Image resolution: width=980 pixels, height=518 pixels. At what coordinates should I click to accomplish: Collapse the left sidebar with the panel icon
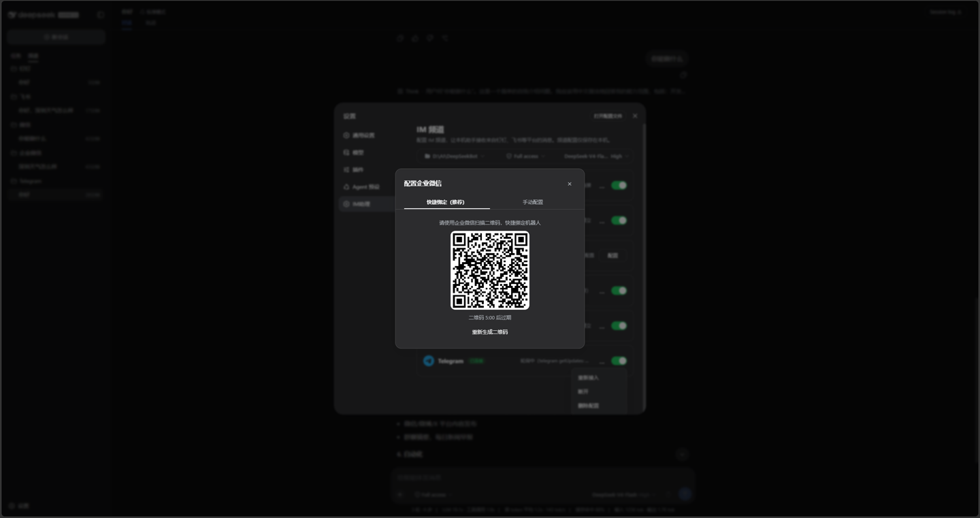(101, 14)
